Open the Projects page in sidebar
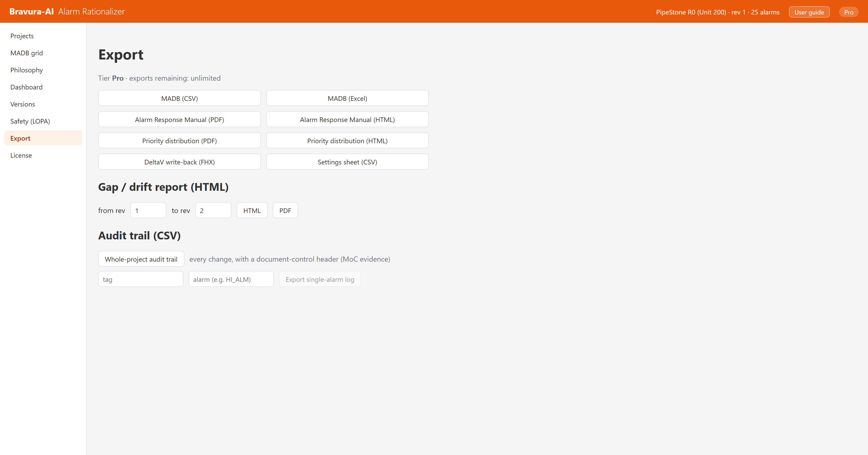868x455 pixels. (x=43, y=36)
